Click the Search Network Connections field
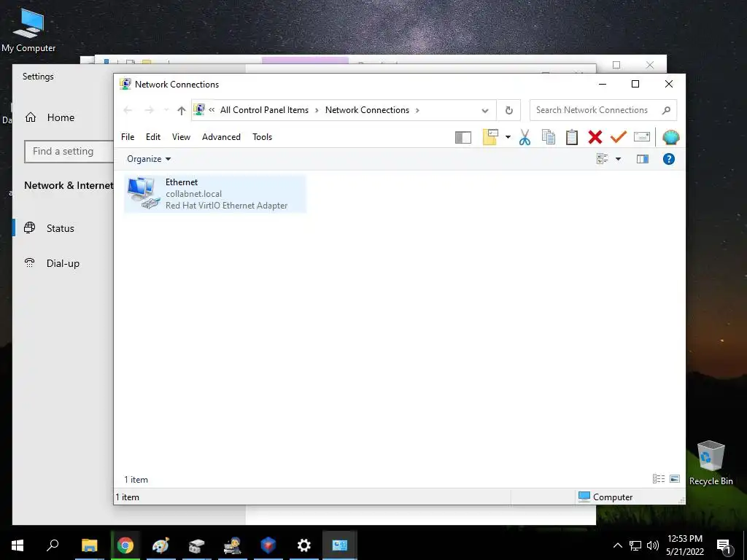 pos(603,110)
